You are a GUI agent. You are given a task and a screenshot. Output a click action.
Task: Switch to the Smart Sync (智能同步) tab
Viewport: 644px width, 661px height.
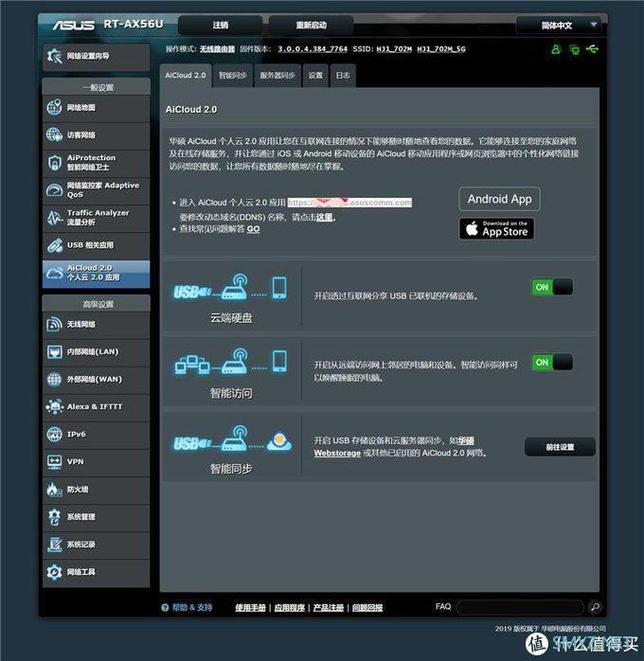[232, 76]
